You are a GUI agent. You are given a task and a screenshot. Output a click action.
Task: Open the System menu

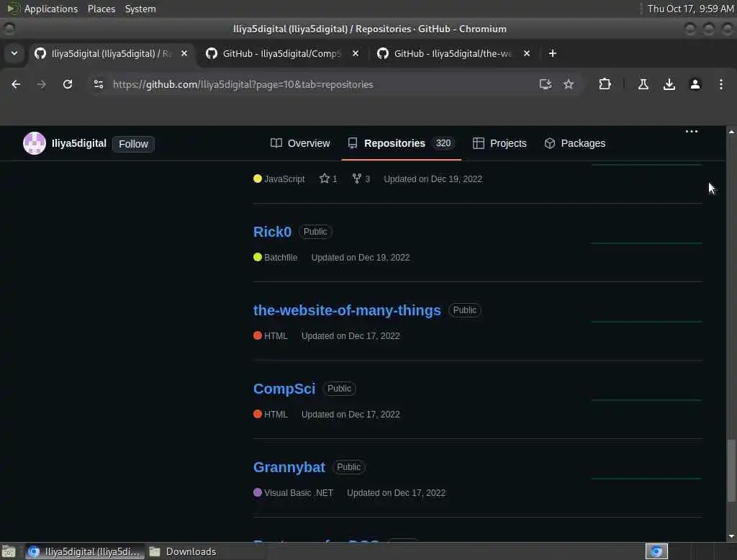(140, 9)
